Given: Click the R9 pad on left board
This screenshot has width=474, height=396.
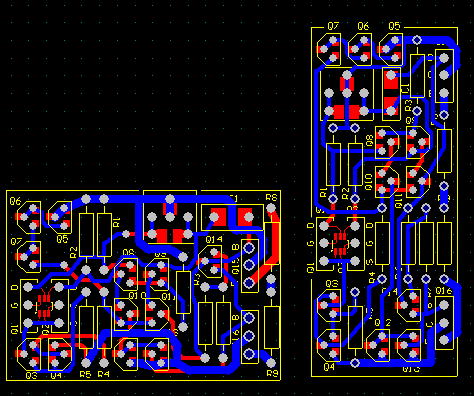Looking at the screenshot, I should (x=271, y=363).
